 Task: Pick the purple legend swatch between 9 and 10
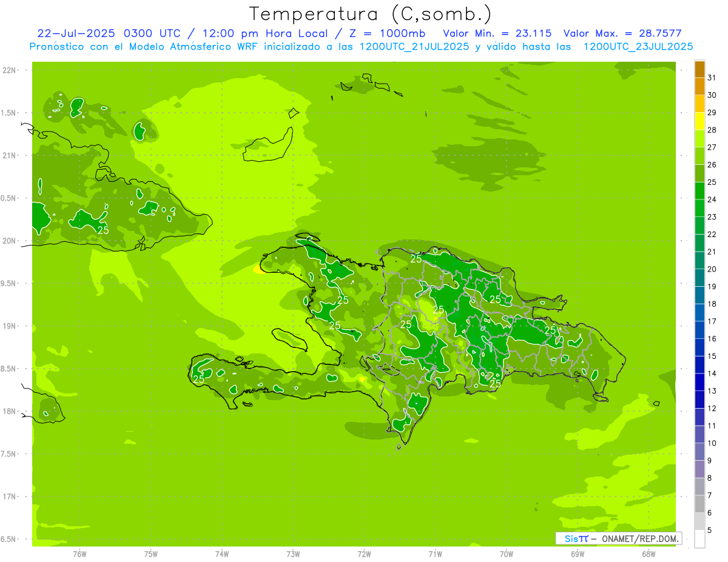(699, 452)
